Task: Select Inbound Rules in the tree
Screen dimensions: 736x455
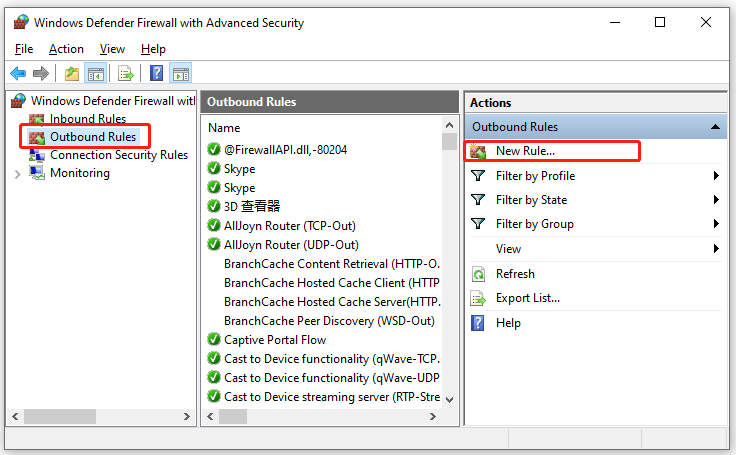Action: coord(88,119)
